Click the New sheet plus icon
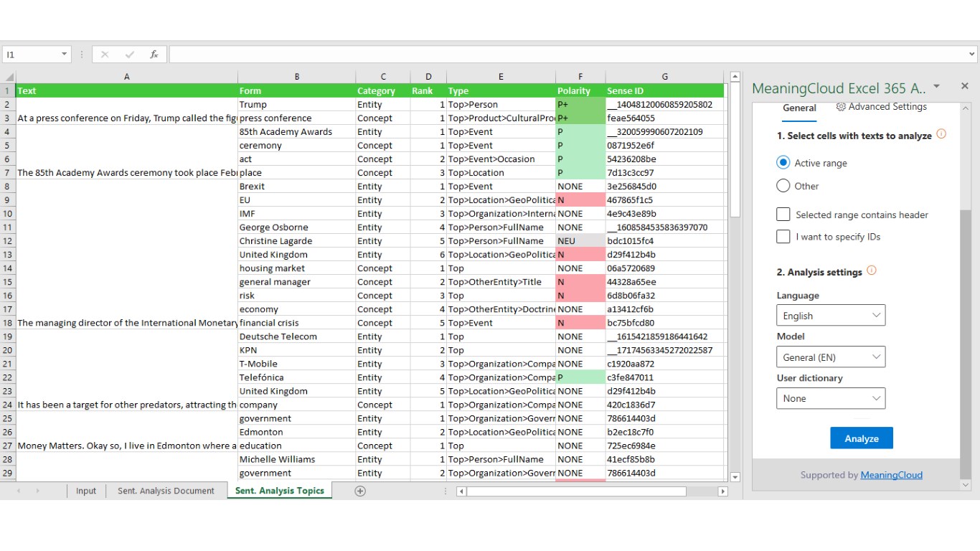Screen dimensions: 980x551 [x=360, y=491]
